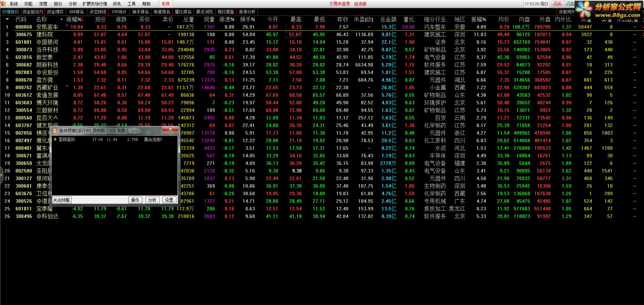The height and width of the screenshot is (305, 644).
Task: Close the 条件预警 dialog with the X button
Action: (170, 129)
